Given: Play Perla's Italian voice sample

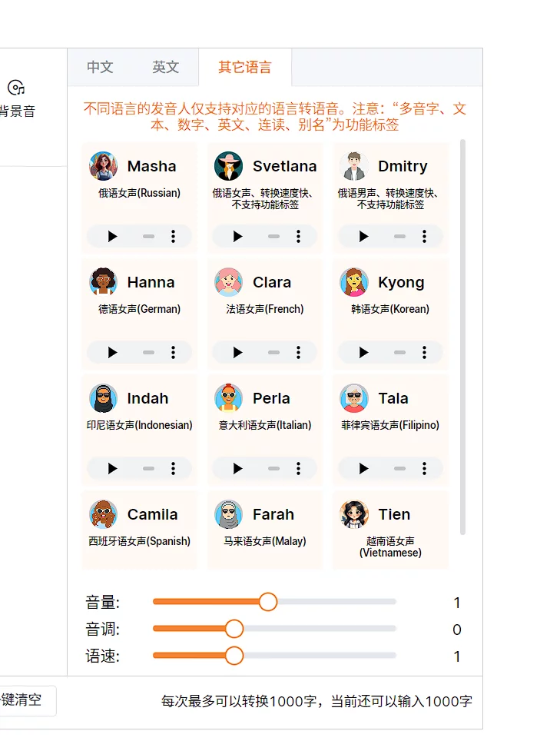Looking at the screenshot, I should [x=238, y=469].
